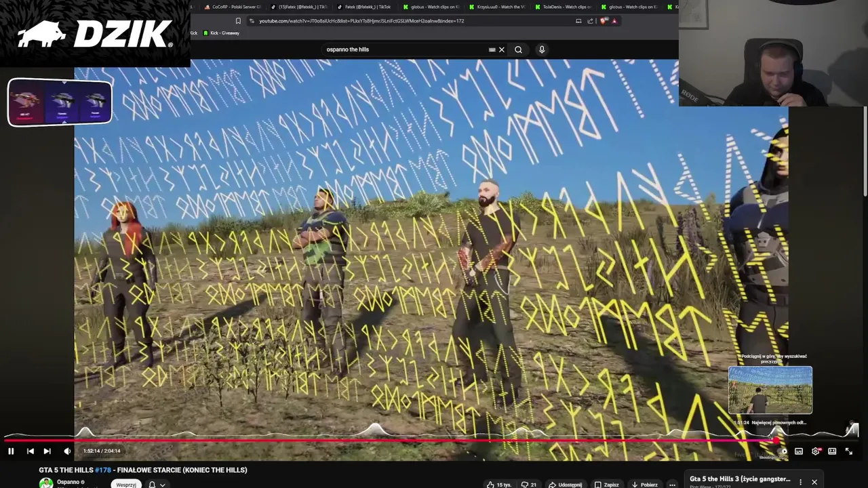Switch to the Fatek (@fatekk_) | TikTok tab
Viewport: 868px width, 488px height.
click(x=364, y=7)
